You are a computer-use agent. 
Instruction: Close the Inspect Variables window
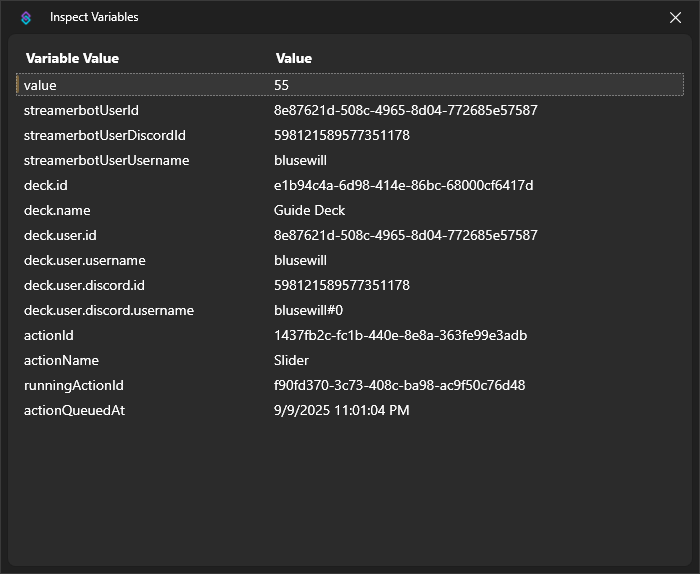pos(675,17)
